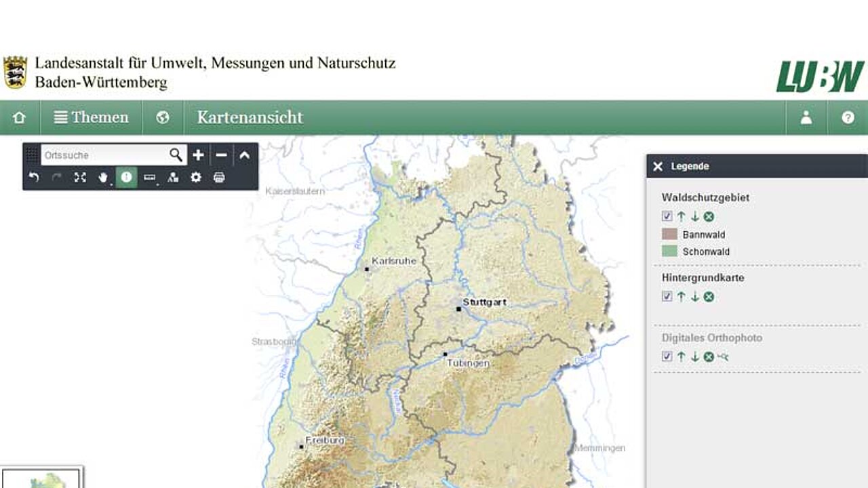Move the Digitales Orthophoto layer up
The width and height of the screenshot is (868, 488).
point(682,356)
